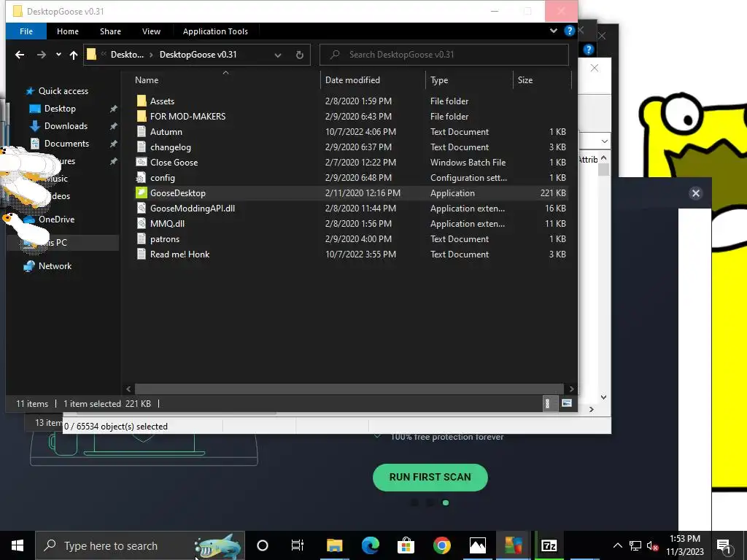The image size is (747, 560).
Task: Click the Deskto... parent breadcrumb
Action: point(127,54)
